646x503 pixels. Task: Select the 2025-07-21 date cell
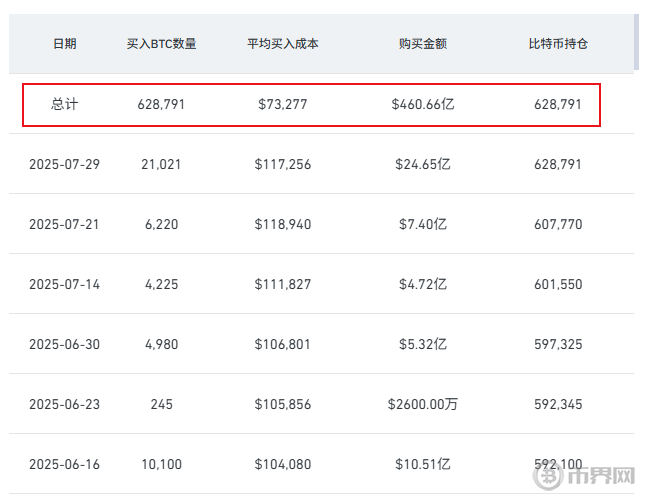(x=64, y=224)
